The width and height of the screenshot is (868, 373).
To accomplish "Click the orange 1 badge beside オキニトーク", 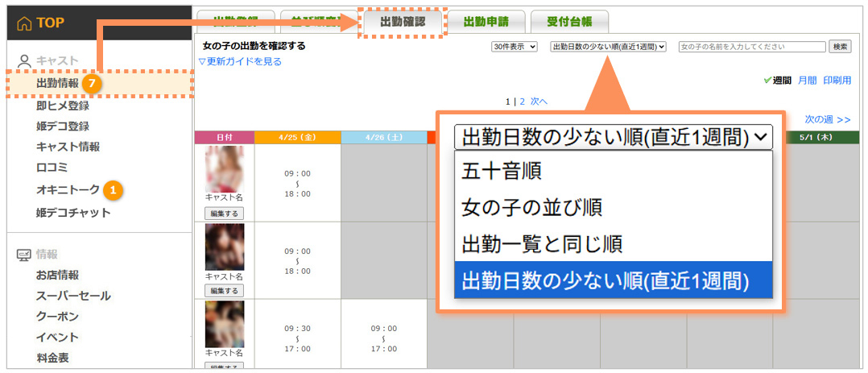I will point(114,190).
